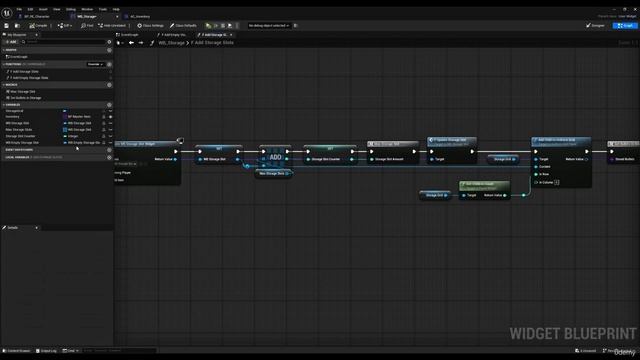640x360 pixels.
Task: Open the Help menu
Action: coord(116,9)
